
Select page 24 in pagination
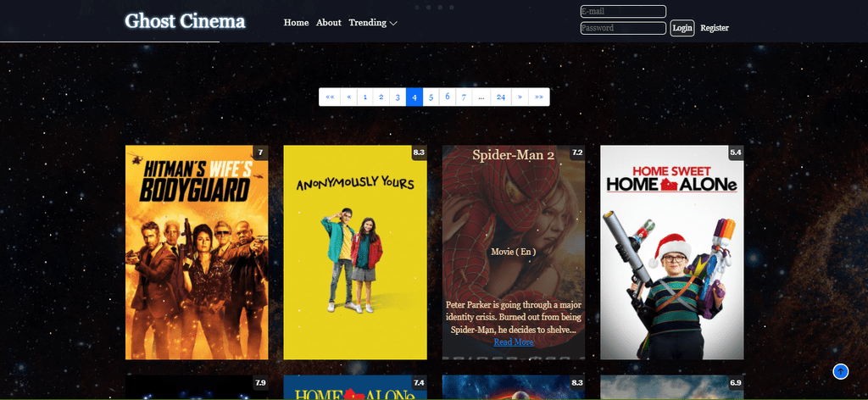(500, 97)
